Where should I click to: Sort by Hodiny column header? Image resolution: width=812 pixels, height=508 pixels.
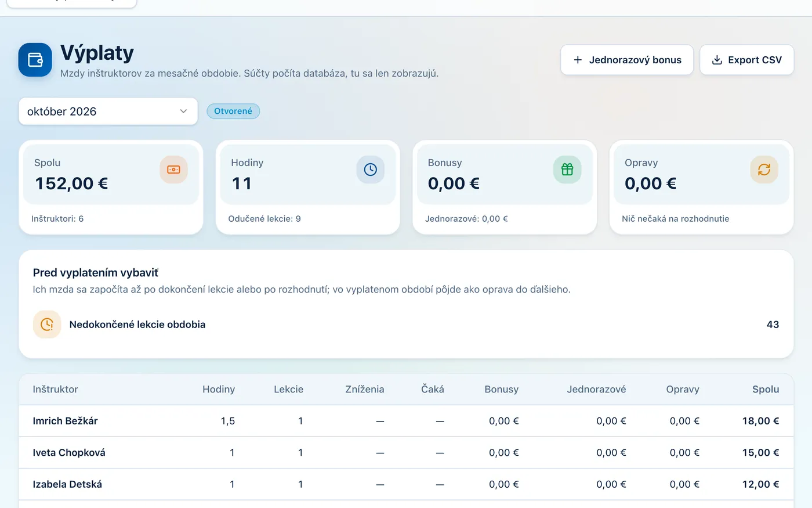[x=219, y=390]
